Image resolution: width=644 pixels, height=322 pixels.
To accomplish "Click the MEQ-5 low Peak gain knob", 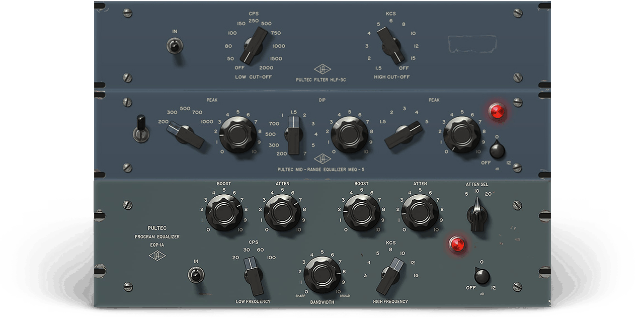I will click(238, 135).
